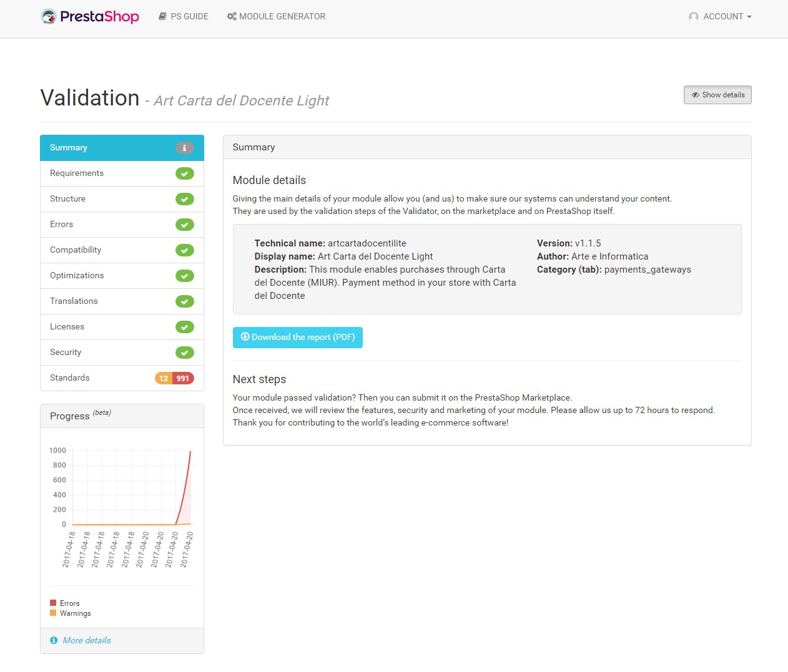Toggle the Errors legend entry
Screen dimensions: 788x672
coord(65,603)
